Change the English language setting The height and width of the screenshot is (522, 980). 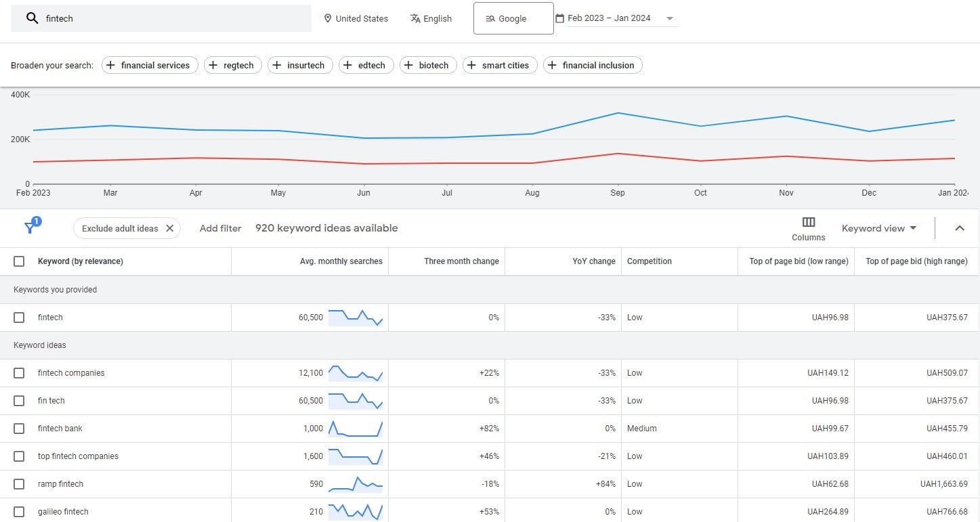[431, 18]
